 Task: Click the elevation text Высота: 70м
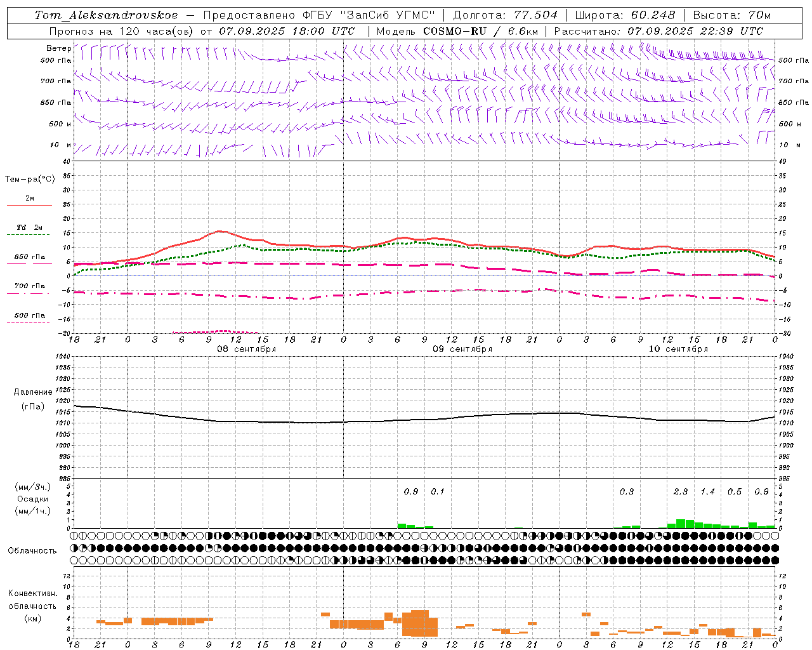[732, 15]
